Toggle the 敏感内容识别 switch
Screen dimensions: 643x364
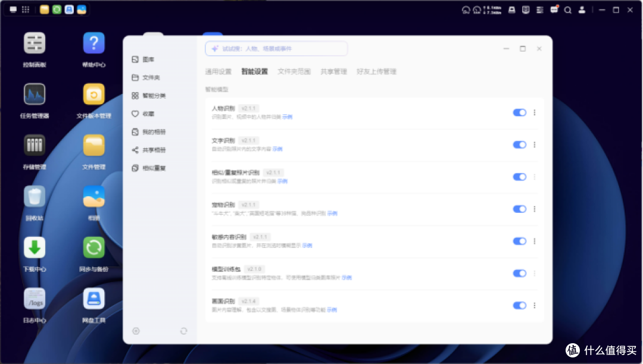[x=520, y=241]
